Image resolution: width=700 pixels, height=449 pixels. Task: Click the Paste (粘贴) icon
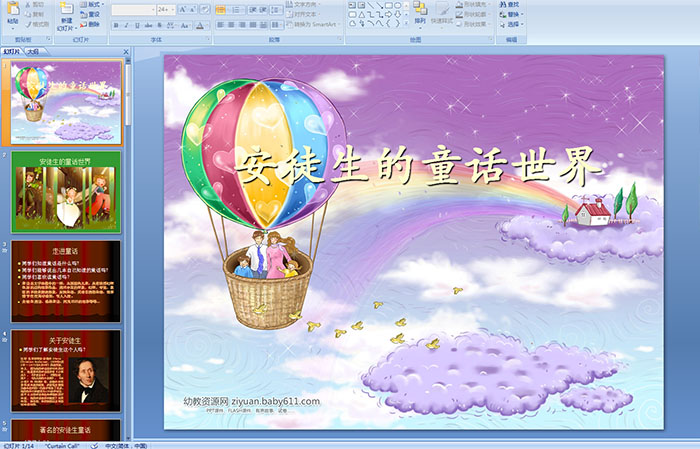(13, 8)
